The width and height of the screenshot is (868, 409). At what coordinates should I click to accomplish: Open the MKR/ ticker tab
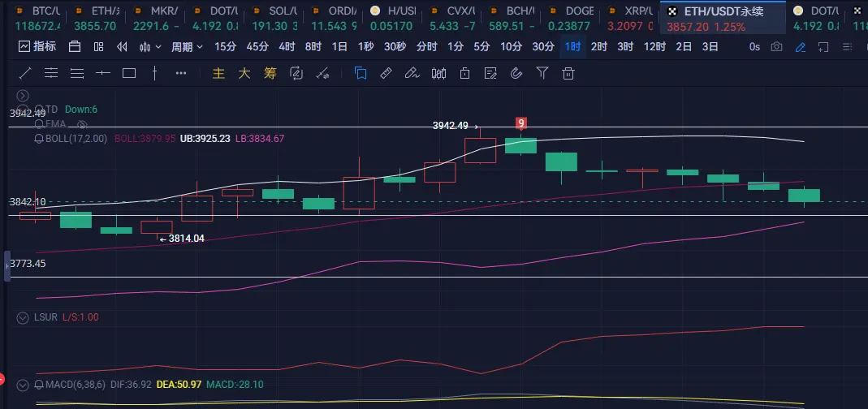tap(157, 19)
